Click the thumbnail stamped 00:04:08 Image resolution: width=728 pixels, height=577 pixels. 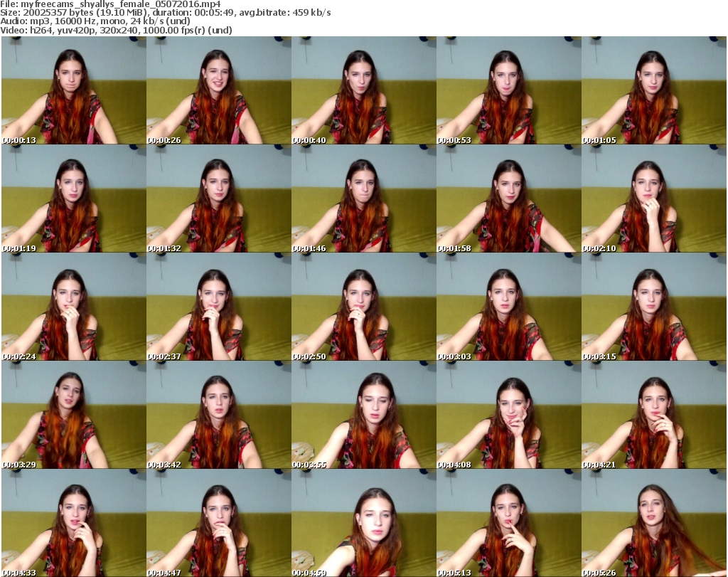(509, 415)
